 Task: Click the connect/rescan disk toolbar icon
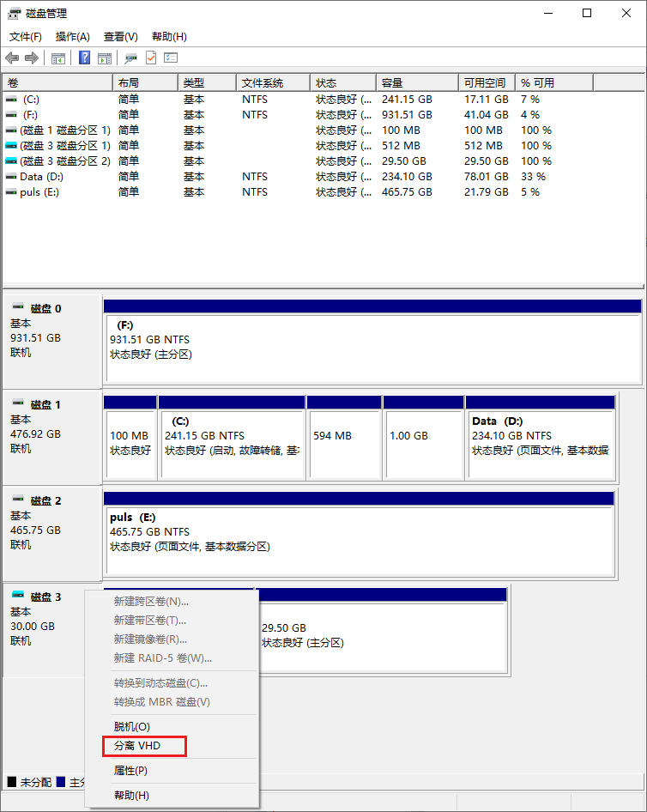[x=130, y=58]
